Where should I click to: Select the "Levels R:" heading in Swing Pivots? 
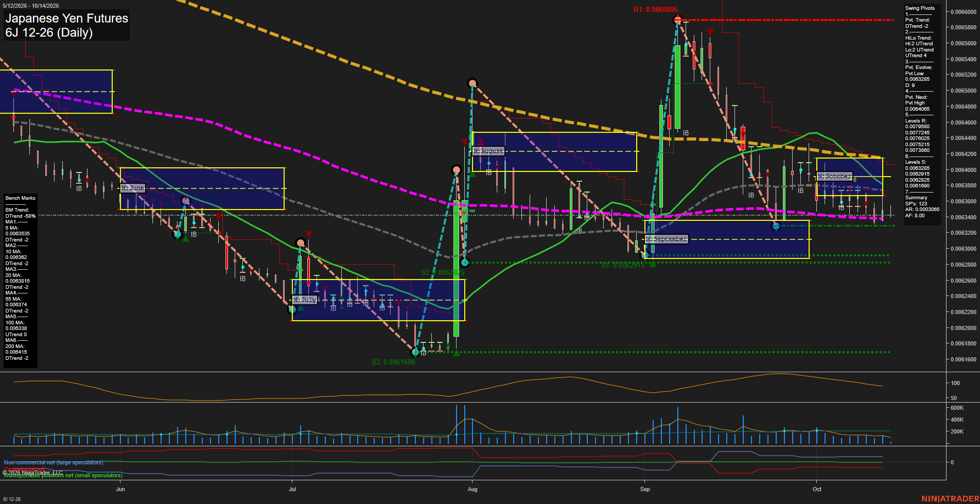(916, 121)
